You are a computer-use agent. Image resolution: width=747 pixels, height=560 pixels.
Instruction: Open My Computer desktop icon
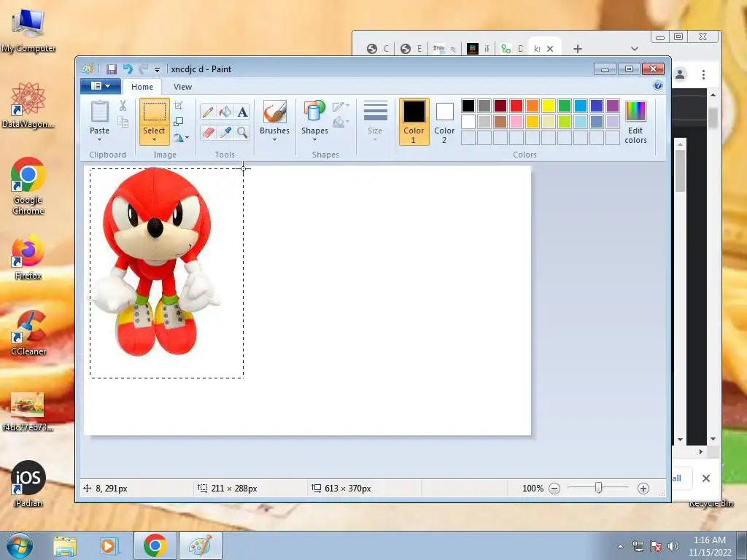coord(28,31)
